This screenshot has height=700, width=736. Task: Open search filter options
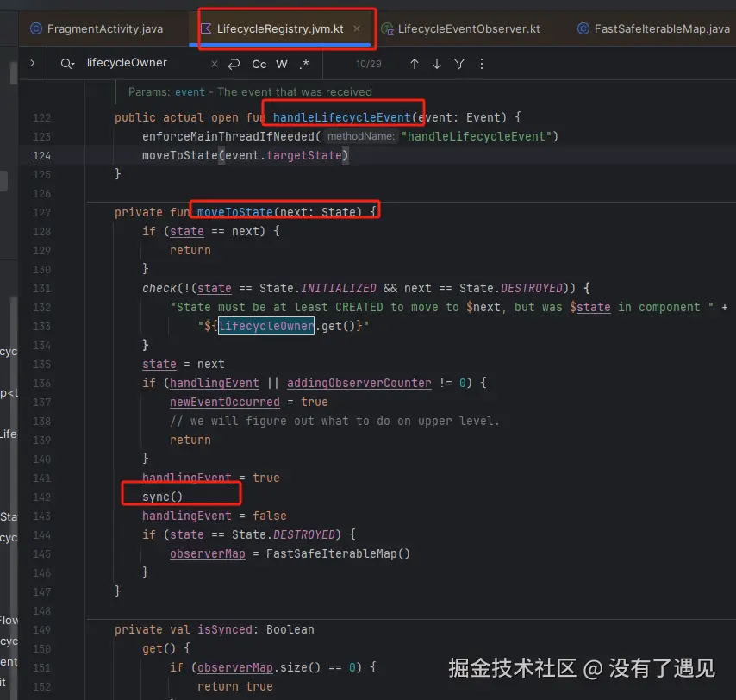pos(459,64)
